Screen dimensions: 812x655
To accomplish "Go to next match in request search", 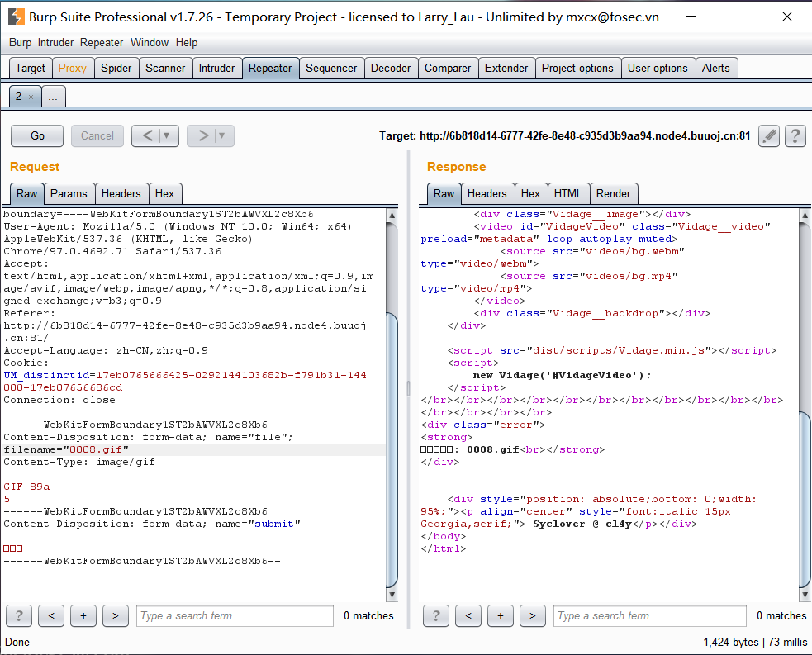I will pos(115,615).
